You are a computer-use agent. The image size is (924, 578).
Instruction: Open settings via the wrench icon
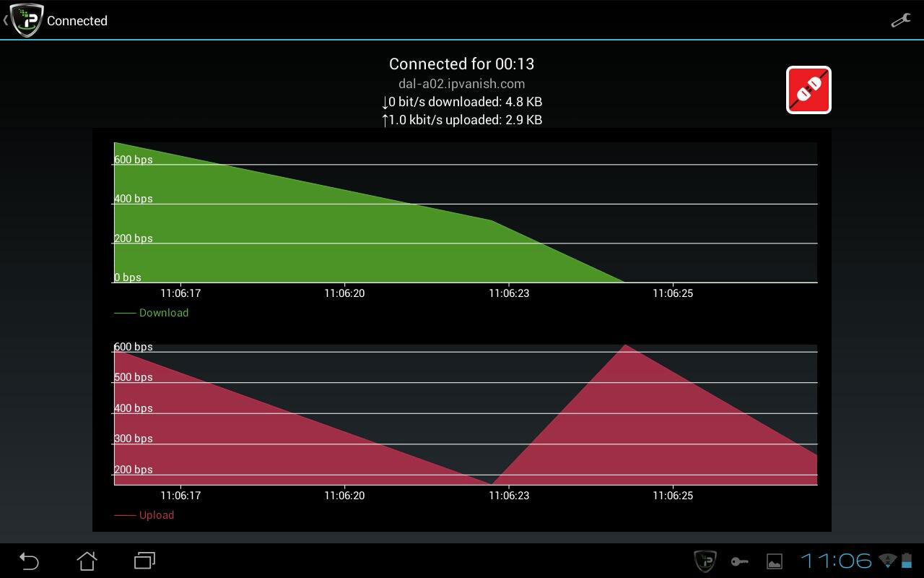coord(900,20)
